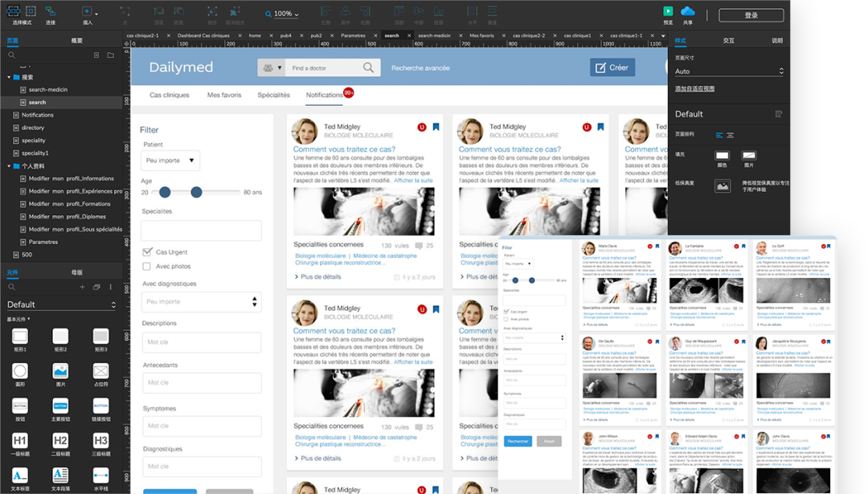Viewport: 868px width, 494px height.
Task: Switch to the Interactions (交互) tab
Action: pos(728,40)
